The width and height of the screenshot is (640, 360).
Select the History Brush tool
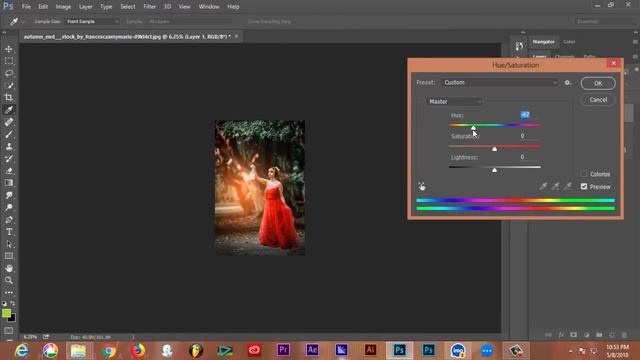coord(9,159)
